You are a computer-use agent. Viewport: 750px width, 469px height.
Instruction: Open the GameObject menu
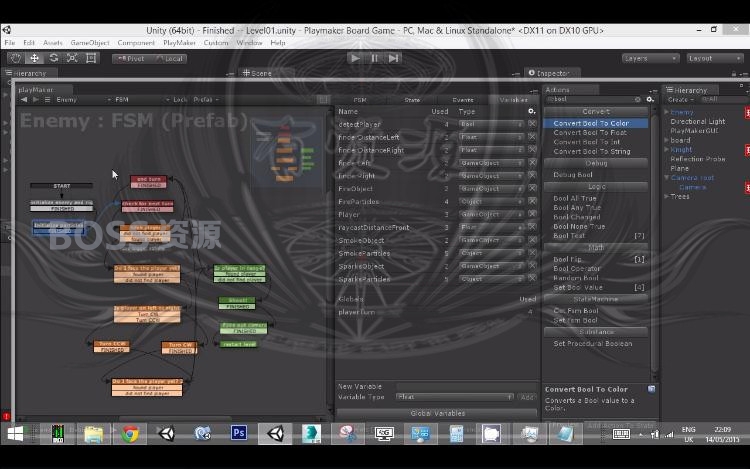tap(90, 43)
